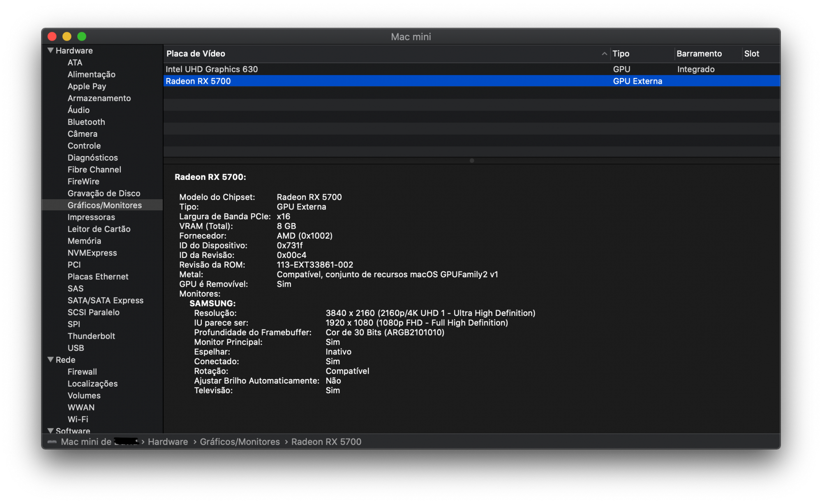This screenshot has width=822, height=504.
Task: Select Intel UHD Graphics 630 row
Action: (212, 69)
